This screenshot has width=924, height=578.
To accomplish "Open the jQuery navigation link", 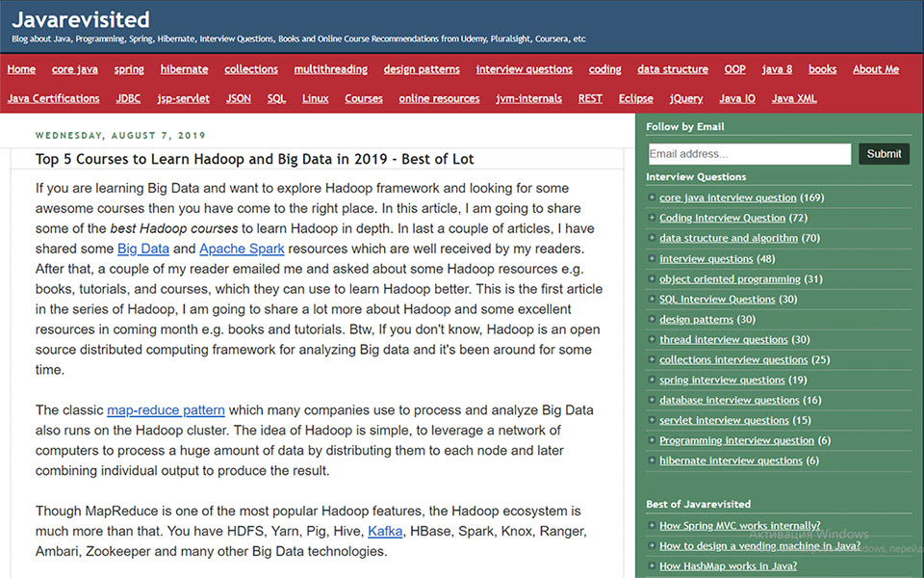I will [x=686, y=98].
